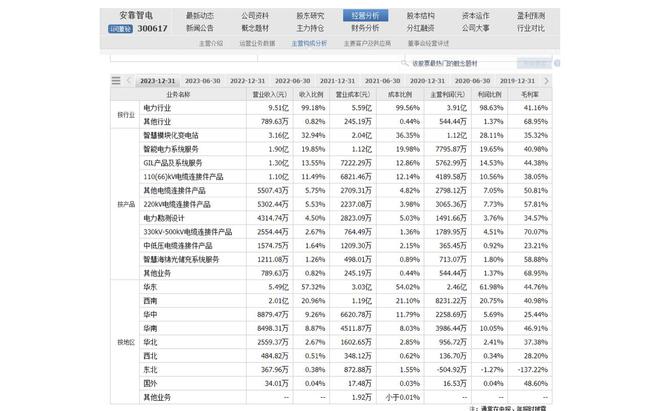Open the 概念题材 menu item

(255, 28)
